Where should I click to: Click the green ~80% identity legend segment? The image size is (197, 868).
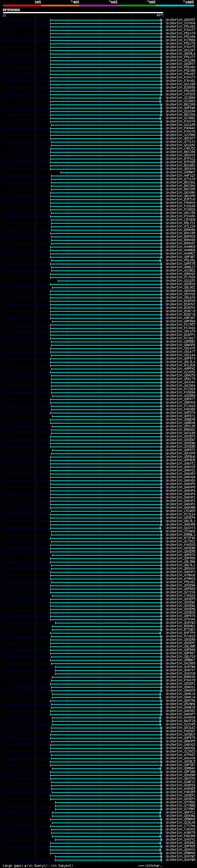[136, 6]
